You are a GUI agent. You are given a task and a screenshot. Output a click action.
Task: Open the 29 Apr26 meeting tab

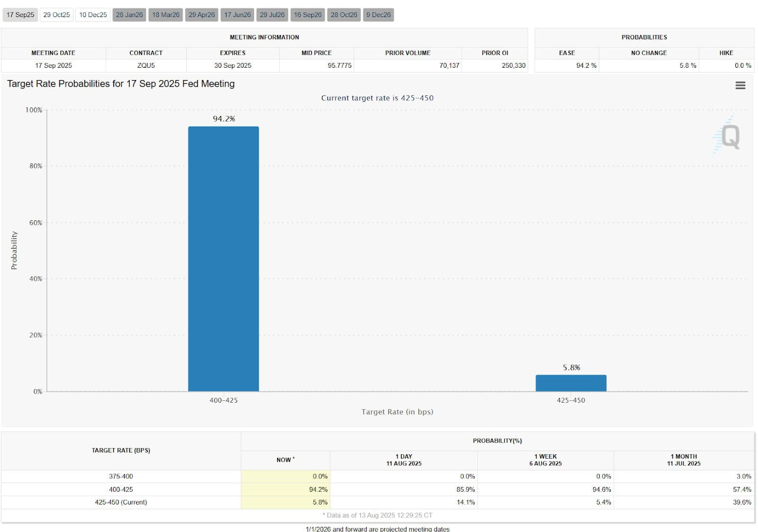tap(202, 15)
